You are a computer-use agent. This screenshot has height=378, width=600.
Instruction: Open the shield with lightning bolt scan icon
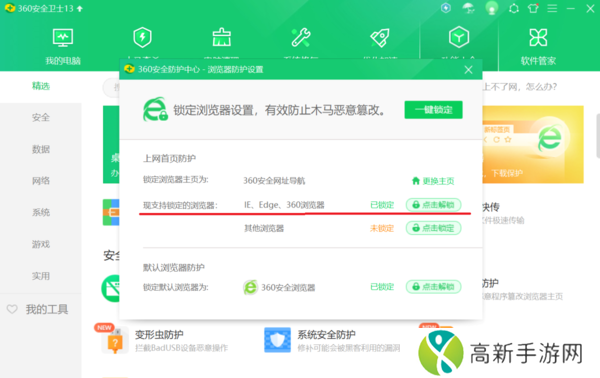[x=142, y=37]
